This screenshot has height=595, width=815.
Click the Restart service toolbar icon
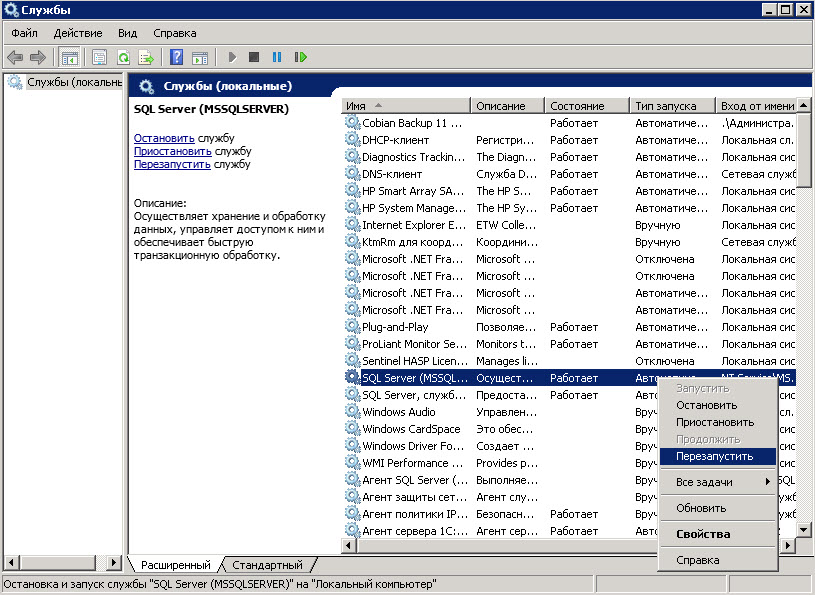[301, 57]
